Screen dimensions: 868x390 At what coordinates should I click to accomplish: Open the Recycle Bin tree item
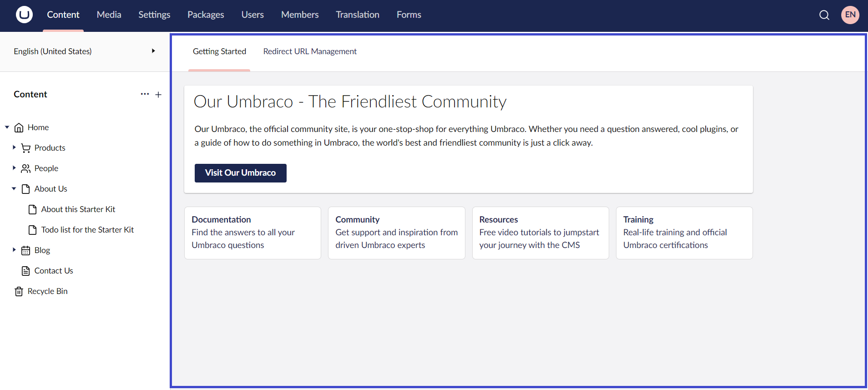[x=47, y=291]
